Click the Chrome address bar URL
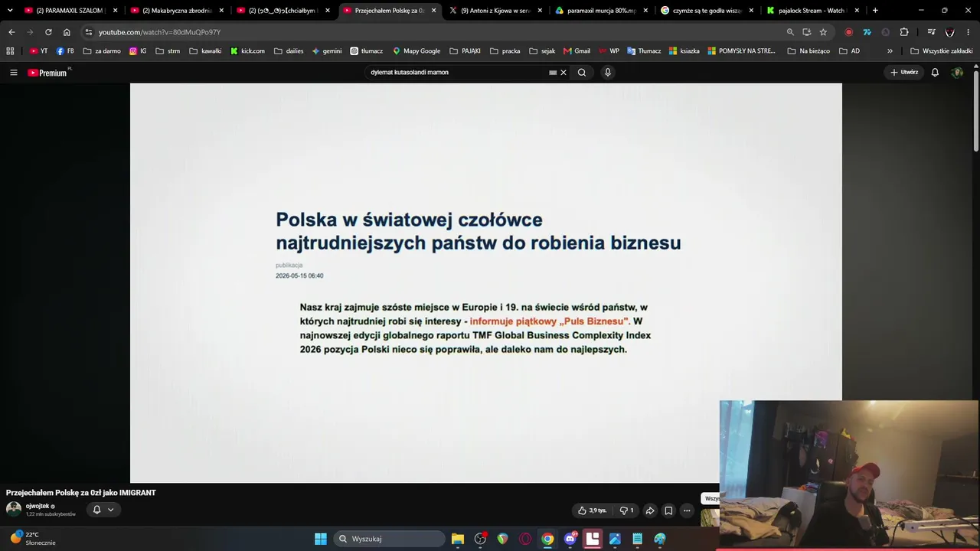980x551 pixels. tap(159, 32)
